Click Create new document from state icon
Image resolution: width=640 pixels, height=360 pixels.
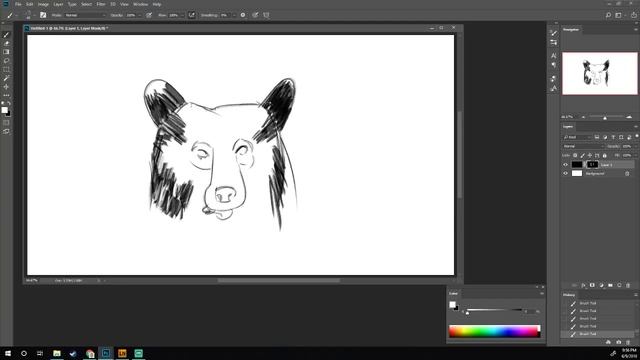608,342
